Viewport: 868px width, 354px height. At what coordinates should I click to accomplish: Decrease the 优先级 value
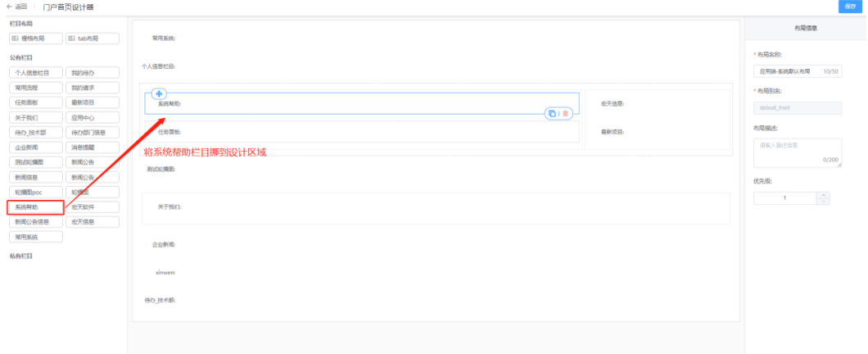[x=823, y=202]
